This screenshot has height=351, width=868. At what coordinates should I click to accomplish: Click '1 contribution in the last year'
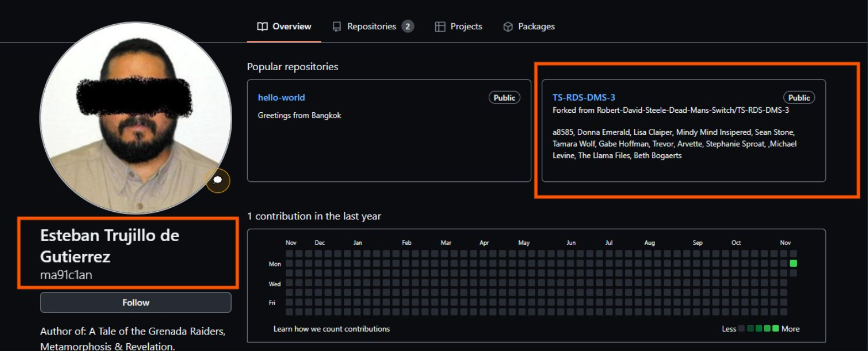click(x=314, y=216)
